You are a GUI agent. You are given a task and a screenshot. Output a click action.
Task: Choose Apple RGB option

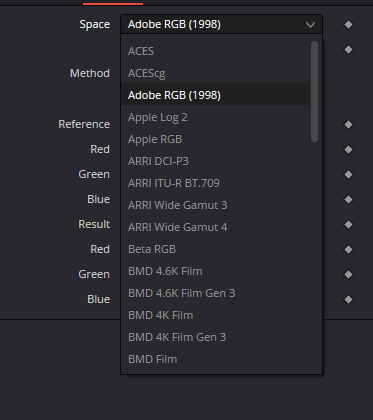point(215,139)
